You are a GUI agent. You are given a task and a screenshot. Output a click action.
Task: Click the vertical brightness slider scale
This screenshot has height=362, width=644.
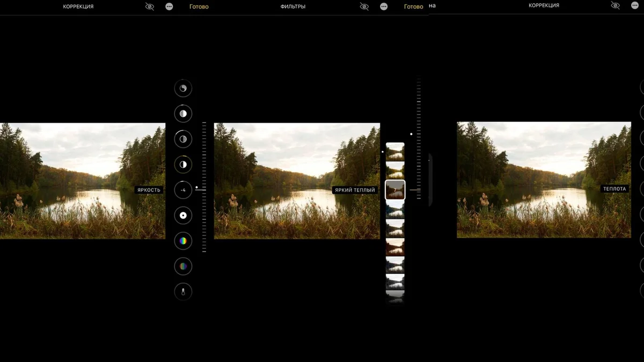tap(204, 187)
